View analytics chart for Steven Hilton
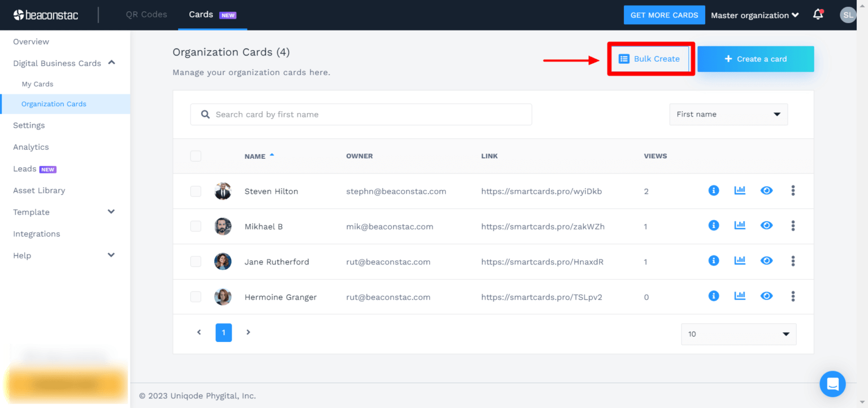Screen dimensions: 868x408 [x=740, y=190]
